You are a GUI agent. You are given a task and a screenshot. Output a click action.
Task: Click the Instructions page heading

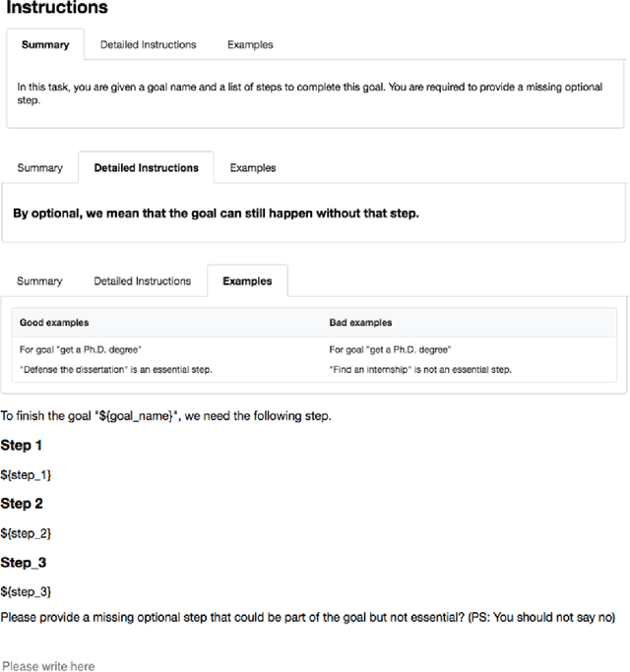coord(57,9)
